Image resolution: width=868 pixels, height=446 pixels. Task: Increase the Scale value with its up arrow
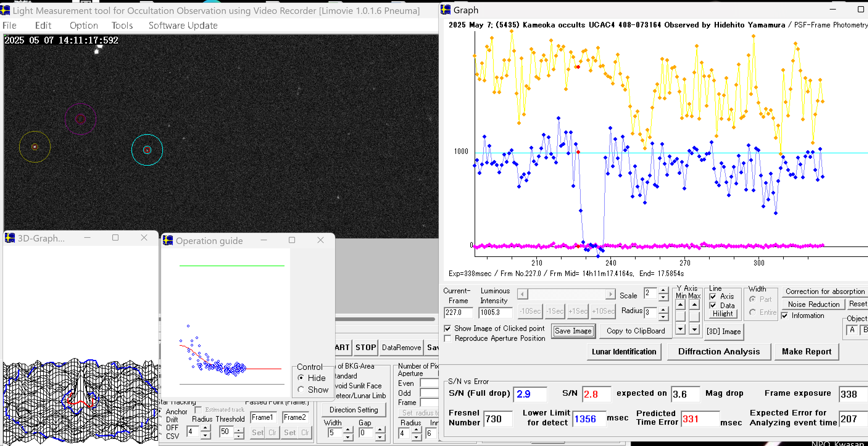pyautogui.click(x=663, y=290)
